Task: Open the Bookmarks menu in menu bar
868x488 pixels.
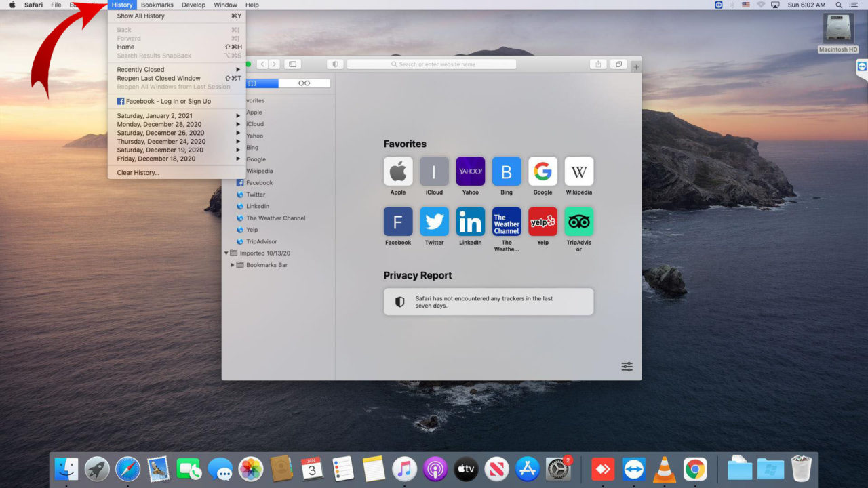Action: [157, 5]
